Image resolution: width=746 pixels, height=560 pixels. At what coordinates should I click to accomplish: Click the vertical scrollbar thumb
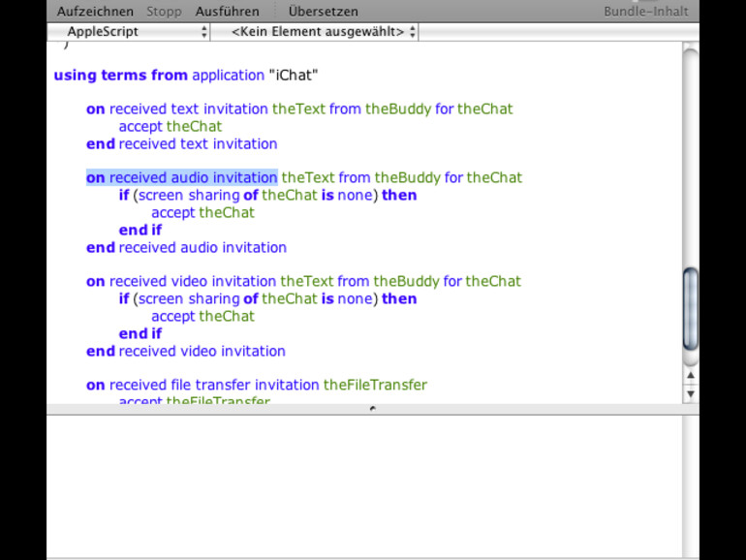click(691, 309)
